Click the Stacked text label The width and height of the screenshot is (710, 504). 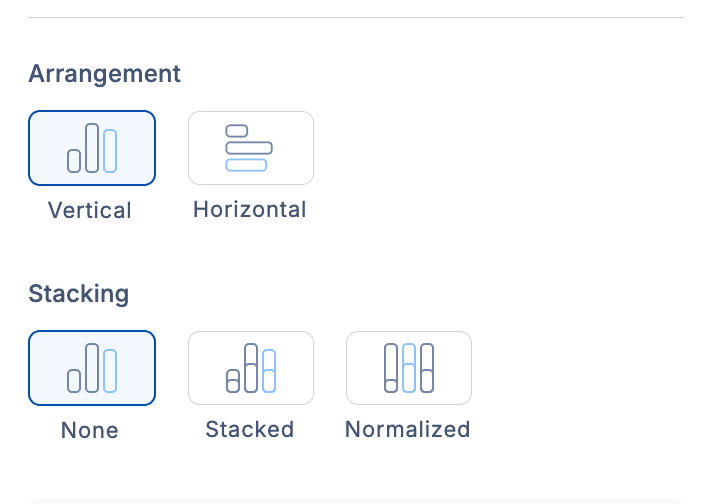(250, 430)
